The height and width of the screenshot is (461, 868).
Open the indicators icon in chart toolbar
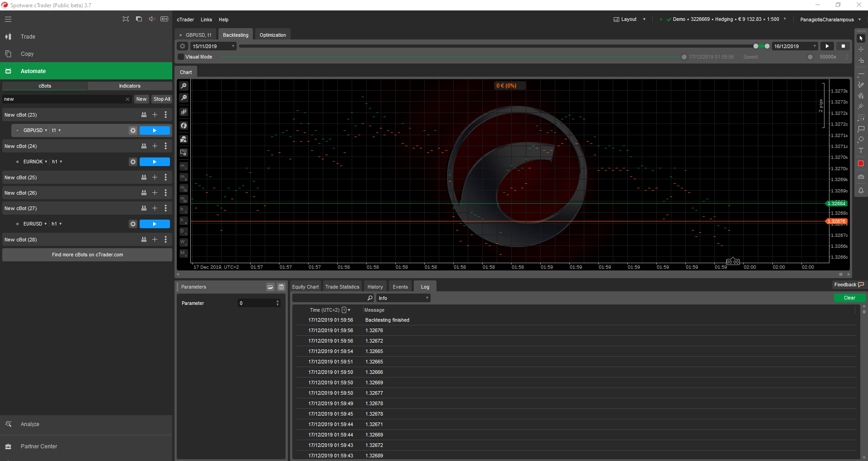tap(184, 126)
